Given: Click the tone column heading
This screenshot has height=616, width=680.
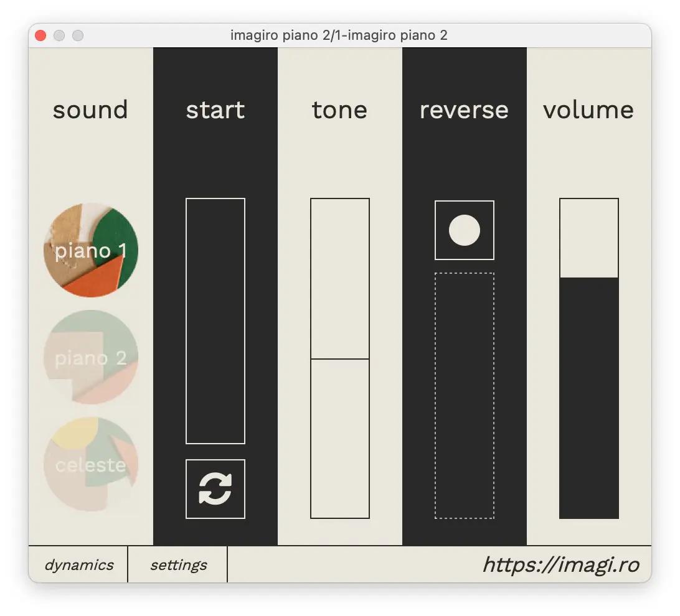Looking at the screenshot, I should [339, 110].
